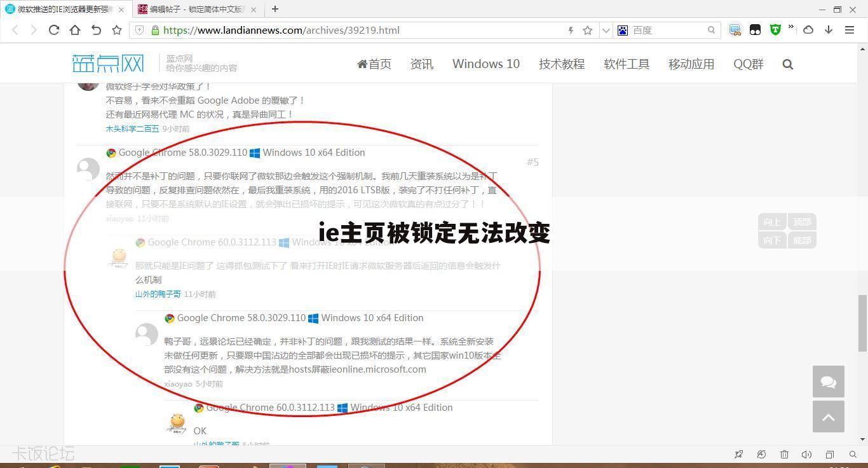The height and width of the screenshot is (468, 868).
Task: Click the pin icon on the status bar
Action: click(738, 454)
